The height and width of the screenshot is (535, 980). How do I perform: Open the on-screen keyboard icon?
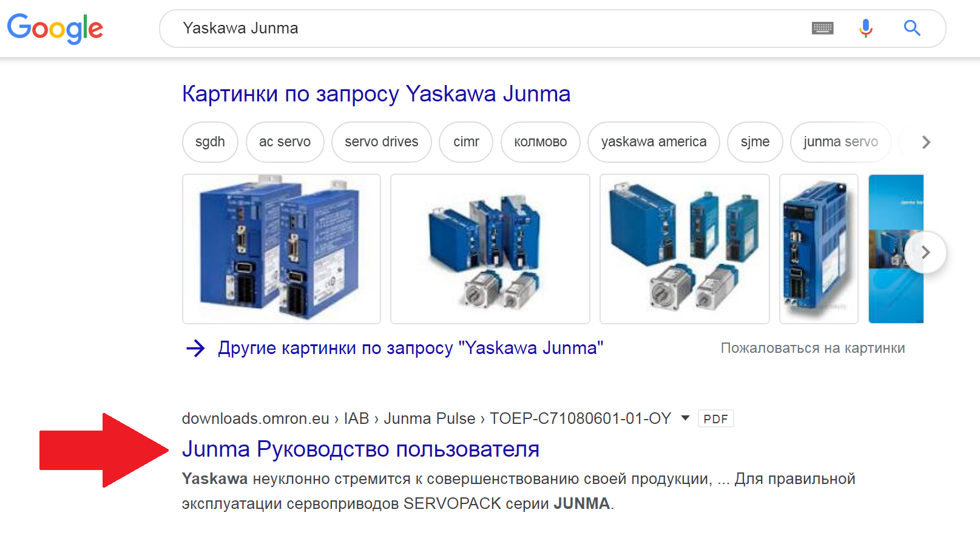click(822, 28)
